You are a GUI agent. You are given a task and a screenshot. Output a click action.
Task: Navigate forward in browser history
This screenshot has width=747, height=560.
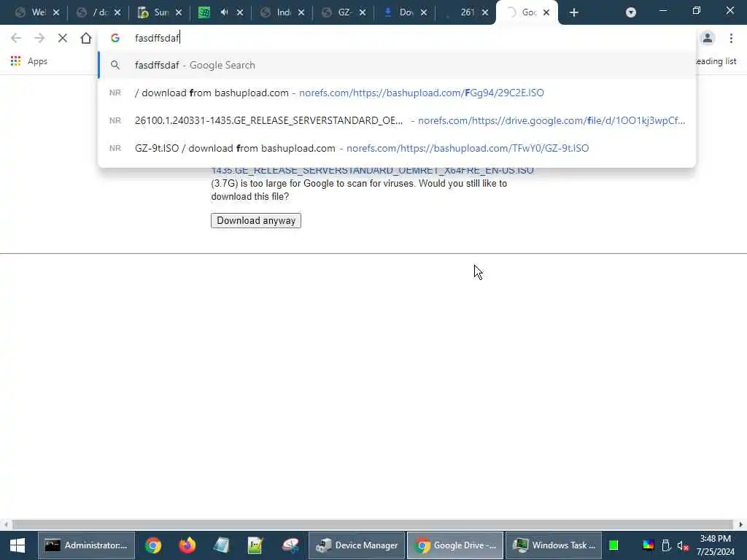pyautogui.click(x=39, y=38)
